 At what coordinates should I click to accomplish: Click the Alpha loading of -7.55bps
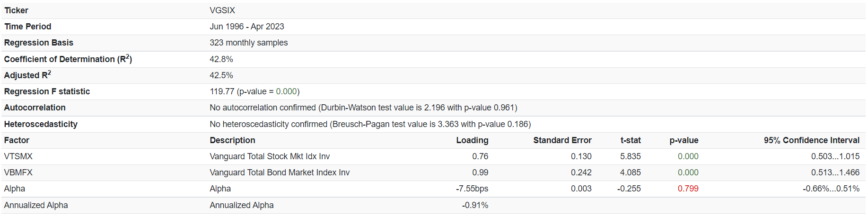pyautogui.click(x=472, y=189)
